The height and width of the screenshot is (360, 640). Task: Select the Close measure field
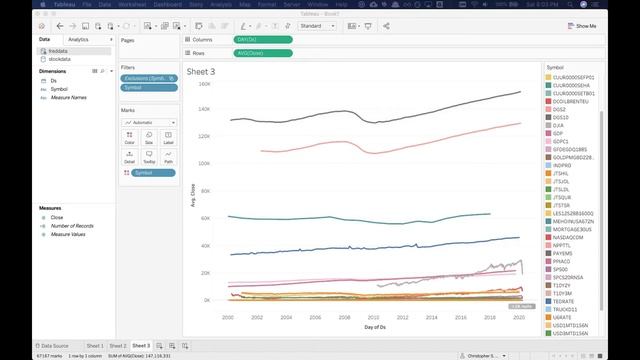57,218
